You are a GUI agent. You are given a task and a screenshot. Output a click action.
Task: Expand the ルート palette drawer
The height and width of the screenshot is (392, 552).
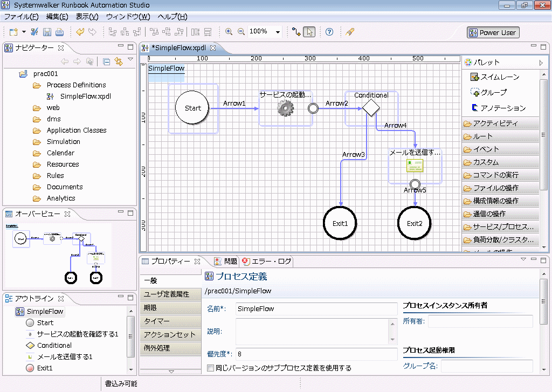click(x=500, y=136)
